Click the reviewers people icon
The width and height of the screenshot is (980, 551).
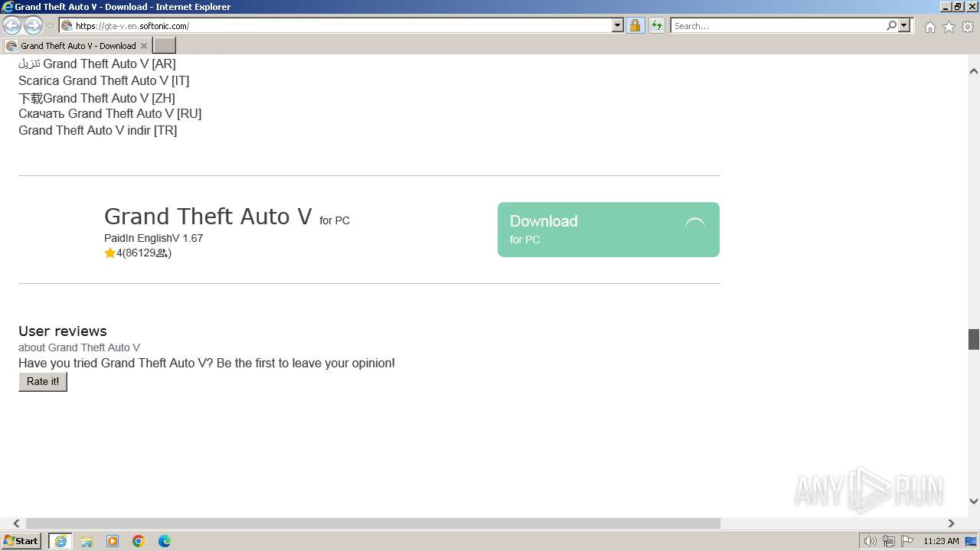162,253
